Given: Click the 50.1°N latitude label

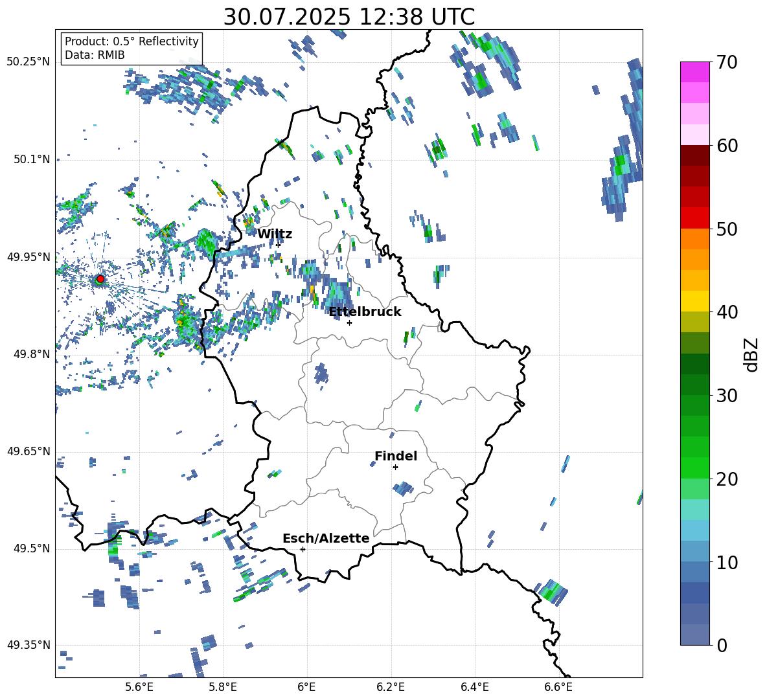Looking at the screenshot, I should [x=32, y=159].
